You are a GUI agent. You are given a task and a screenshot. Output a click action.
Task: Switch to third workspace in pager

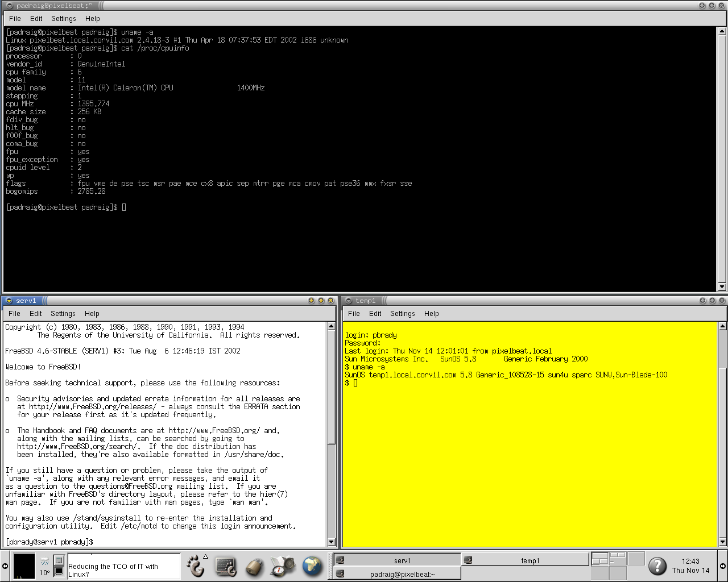click(x=635, y=558)
